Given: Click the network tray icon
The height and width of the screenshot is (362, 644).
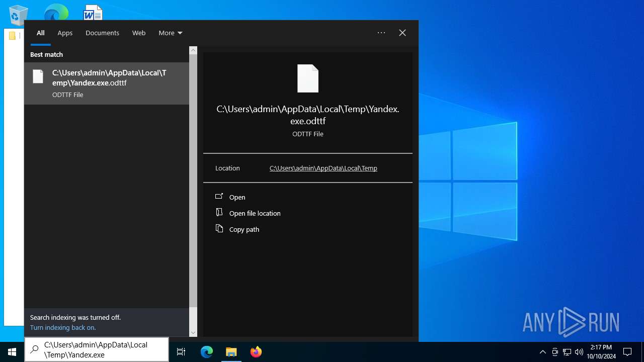Looking at the screenshot, I should click(x=567, y=352).
